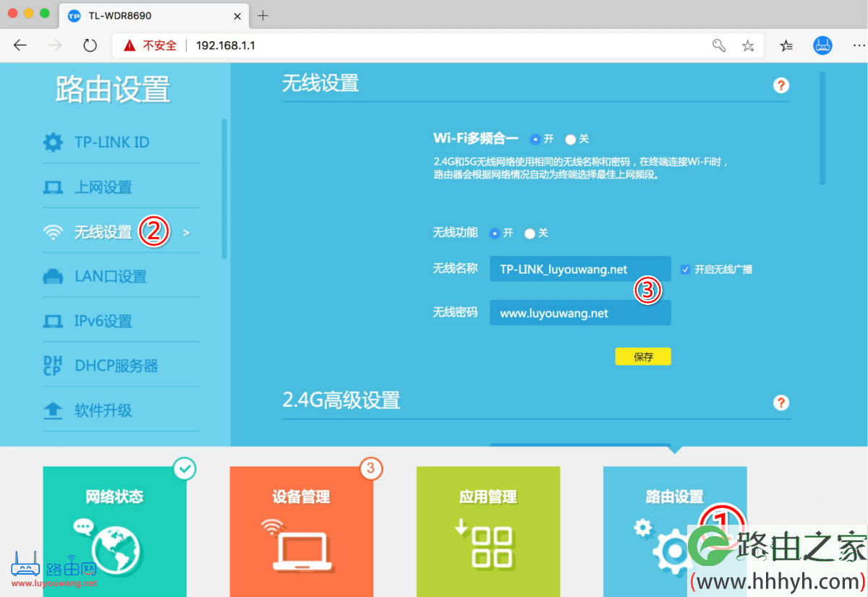Click the 路由设置 sidebar title
868x597 pixels.
(114, 89)
